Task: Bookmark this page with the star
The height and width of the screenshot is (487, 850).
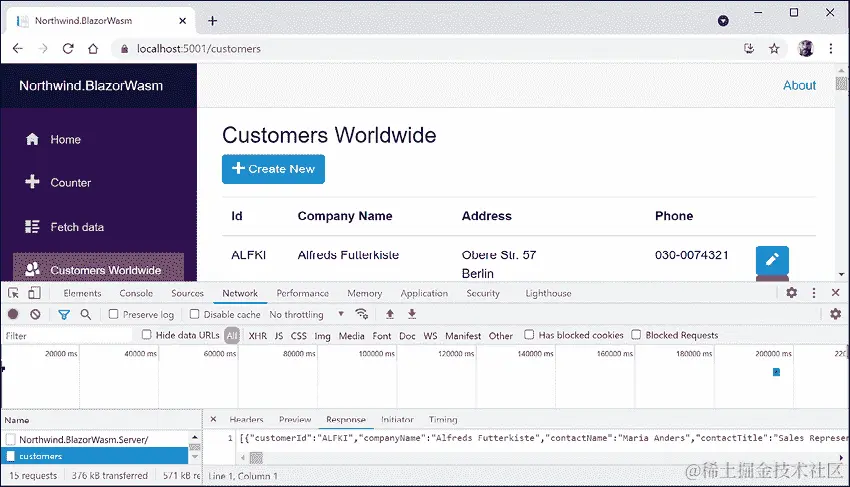Action: point(774,49)
